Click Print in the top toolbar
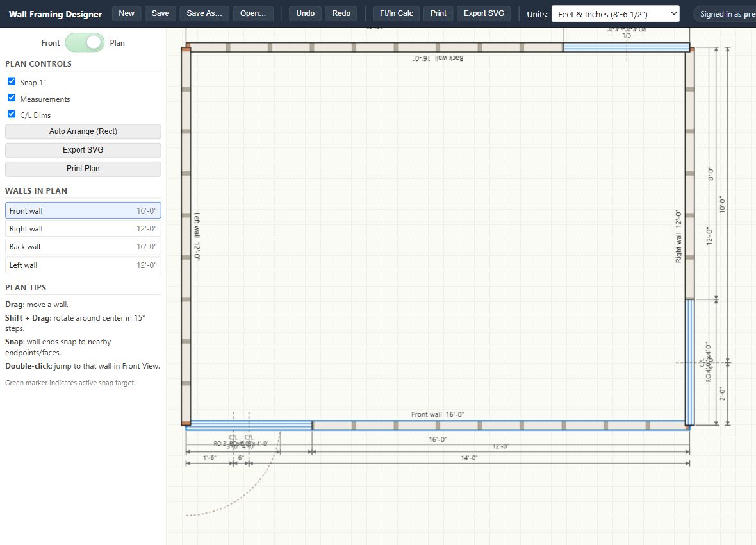This screenshot has width=756, height=545. click(x=438, y=13)
